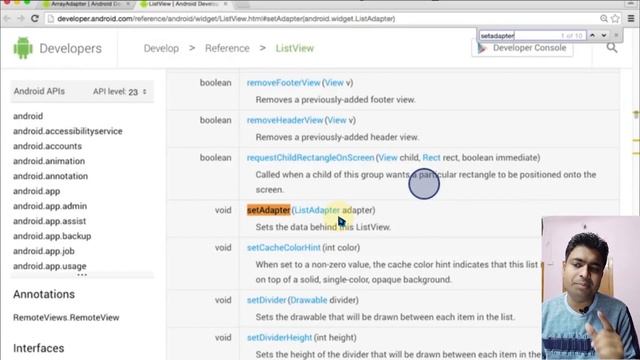Select android.app package
Image resolution: width=640 pixels, height=360 pixels.
tap(36, 191)
